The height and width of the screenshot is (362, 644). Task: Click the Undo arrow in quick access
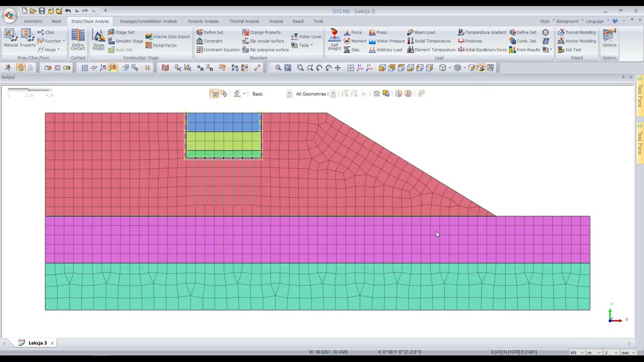68,11
